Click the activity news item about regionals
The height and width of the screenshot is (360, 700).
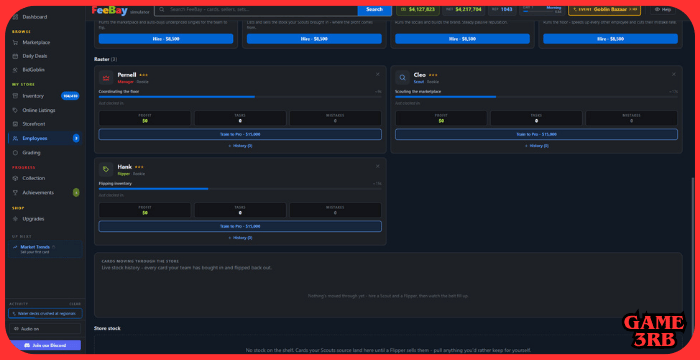click(45, 314)
